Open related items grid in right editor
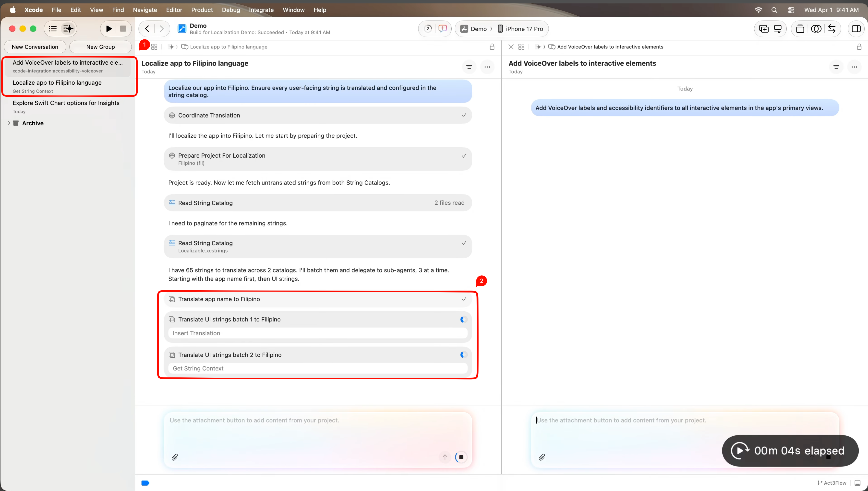The width and height of the screenshot is (868, 491). [x=521, y=47]
